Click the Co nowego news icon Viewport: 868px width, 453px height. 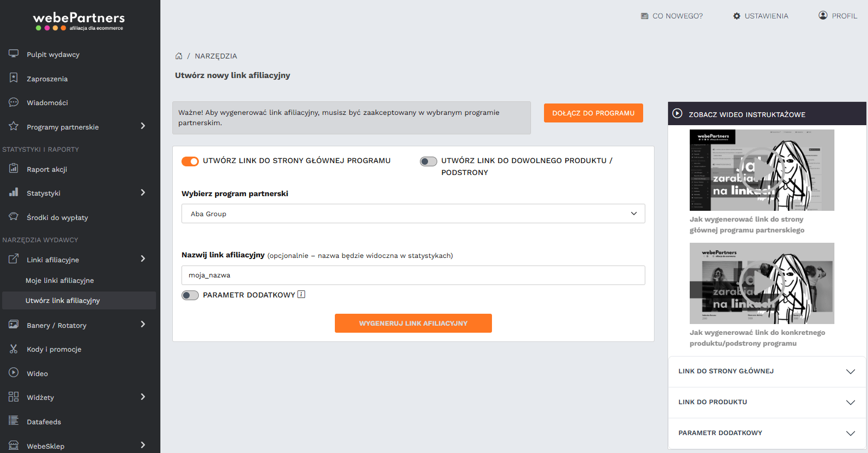(x=645, y=16)
